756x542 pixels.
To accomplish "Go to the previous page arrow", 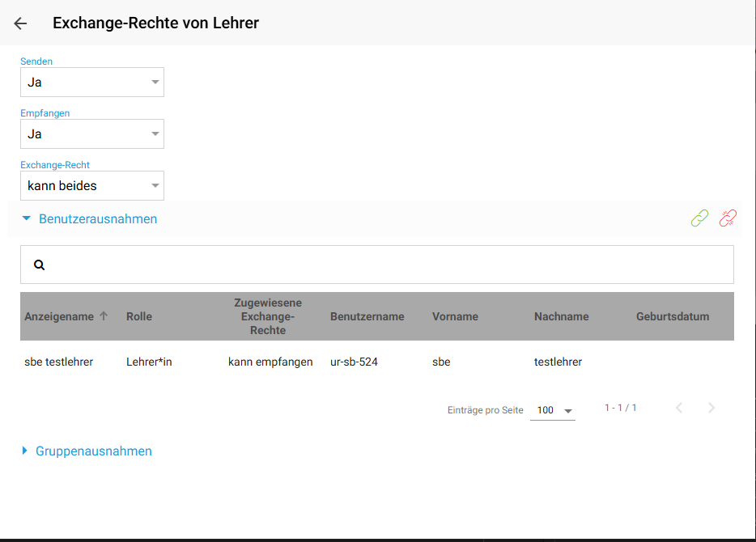I will coord(679,408).
